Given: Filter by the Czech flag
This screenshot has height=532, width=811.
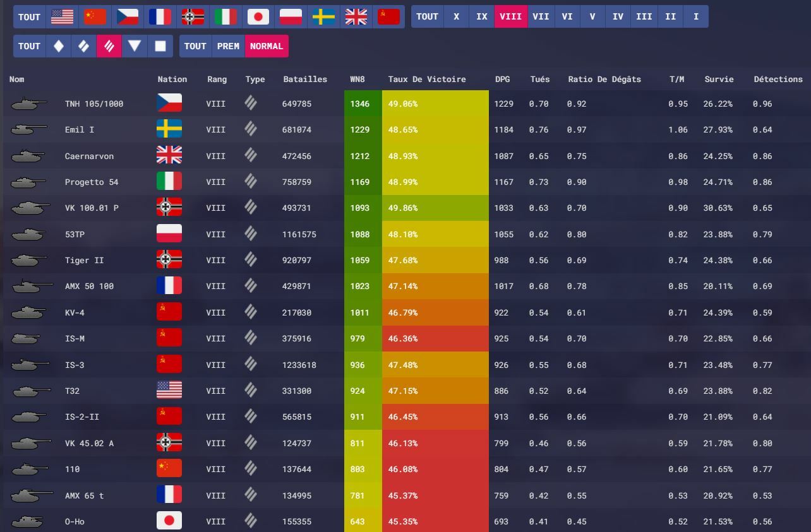Looking at the screenshot, I should coord(128,17).
